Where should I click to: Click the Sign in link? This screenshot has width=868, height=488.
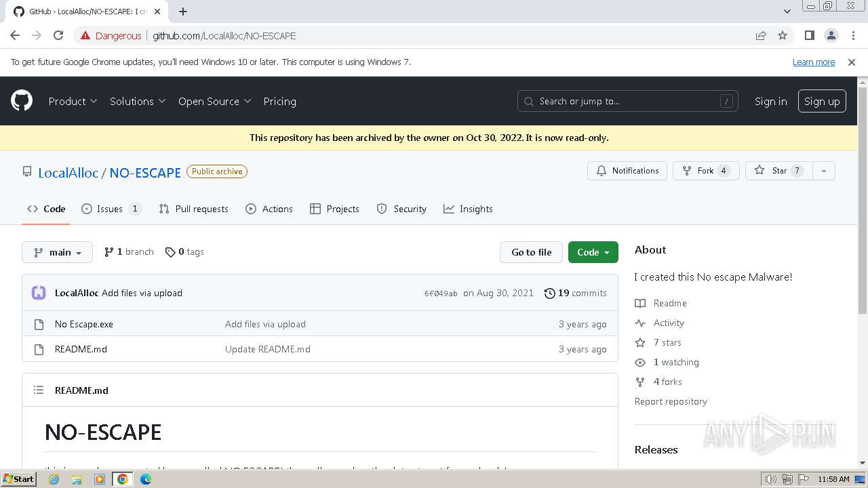pos(771,101)
